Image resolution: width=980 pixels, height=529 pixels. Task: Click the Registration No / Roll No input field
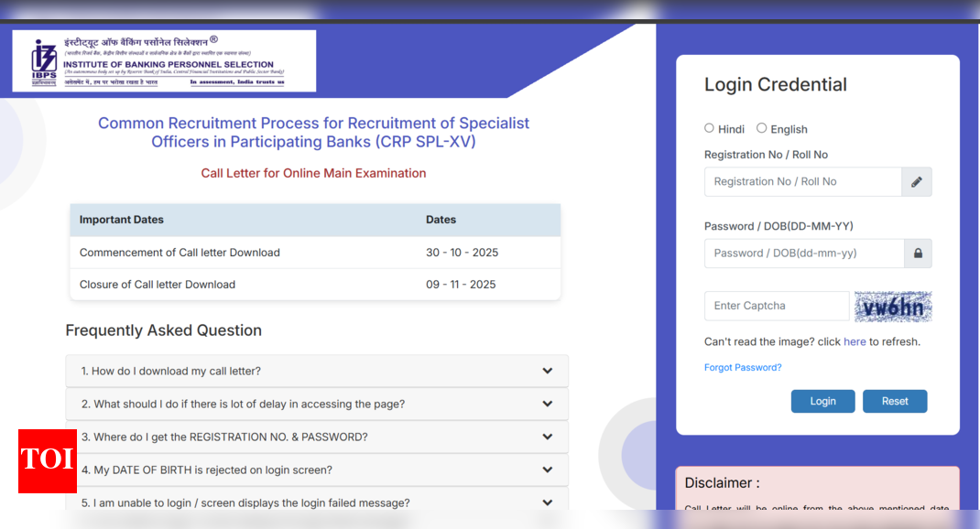[803, 181]
